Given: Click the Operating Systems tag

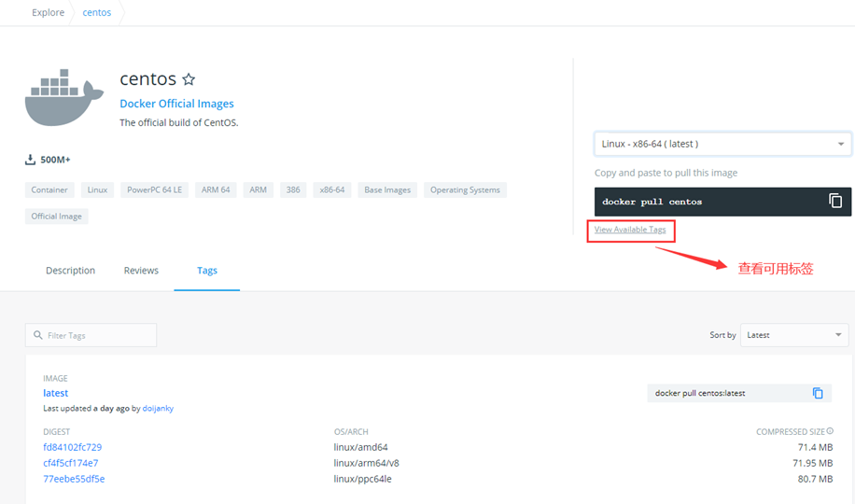Looking at the screenshot, I should 465,189.
